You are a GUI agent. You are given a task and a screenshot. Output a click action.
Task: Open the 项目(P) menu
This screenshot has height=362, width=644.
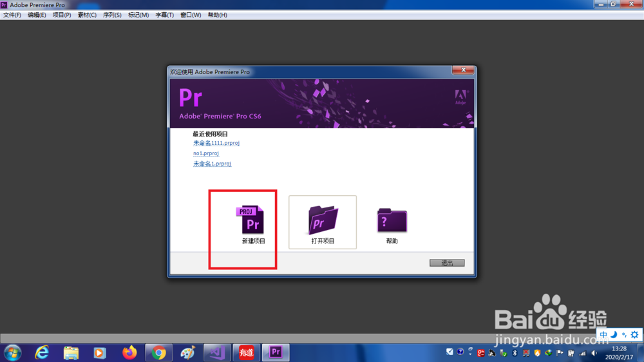62,15
